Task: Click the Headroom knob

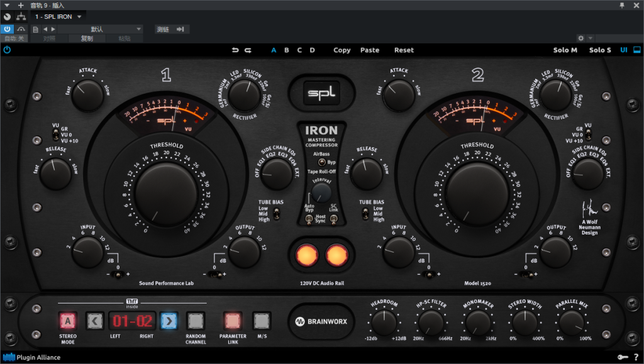Action: [x=384, y=323]
